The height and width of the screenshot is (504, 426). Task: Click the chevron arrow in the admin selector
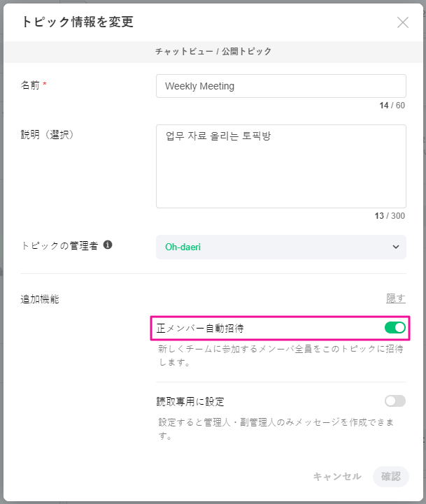[x=395, y=247]
